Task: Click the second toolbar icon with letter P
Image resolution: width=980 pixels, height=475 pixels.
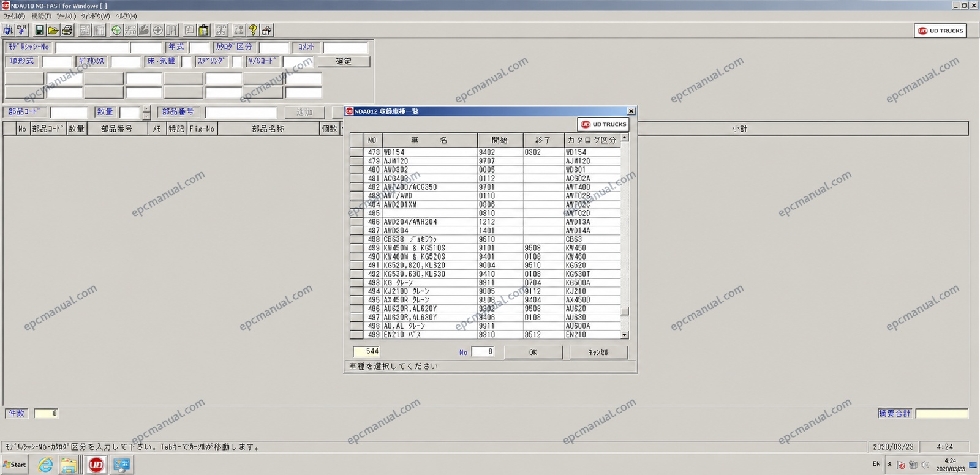Action: (21, 30)
